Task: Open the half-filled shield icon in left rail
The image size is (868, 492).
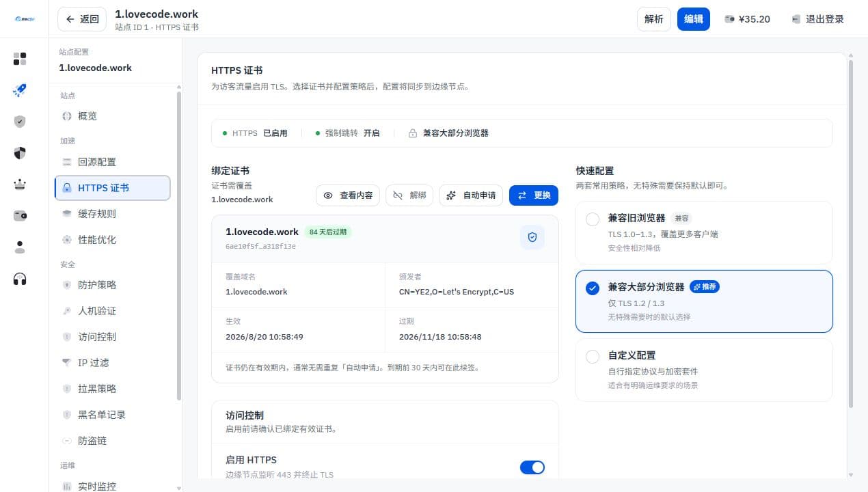Action: click(x=20, y=153)
